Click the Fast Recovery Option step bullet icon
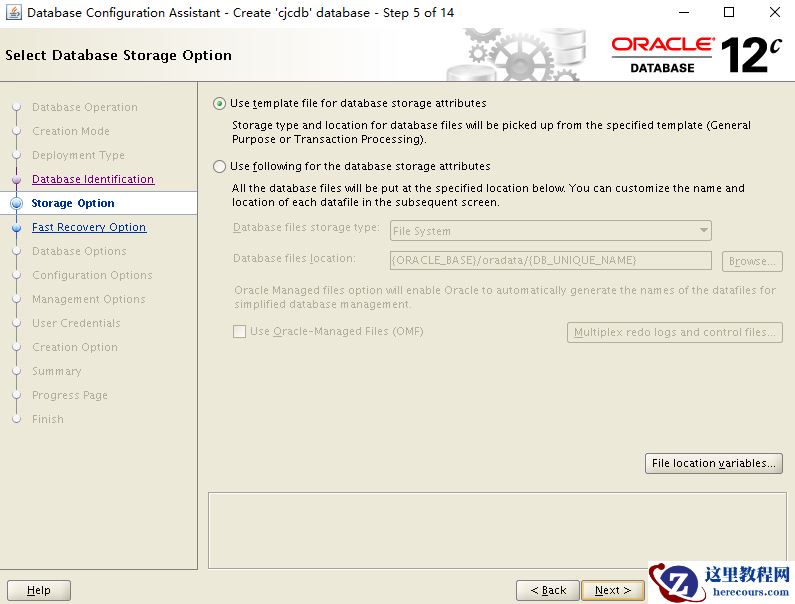 click(17, 228)
